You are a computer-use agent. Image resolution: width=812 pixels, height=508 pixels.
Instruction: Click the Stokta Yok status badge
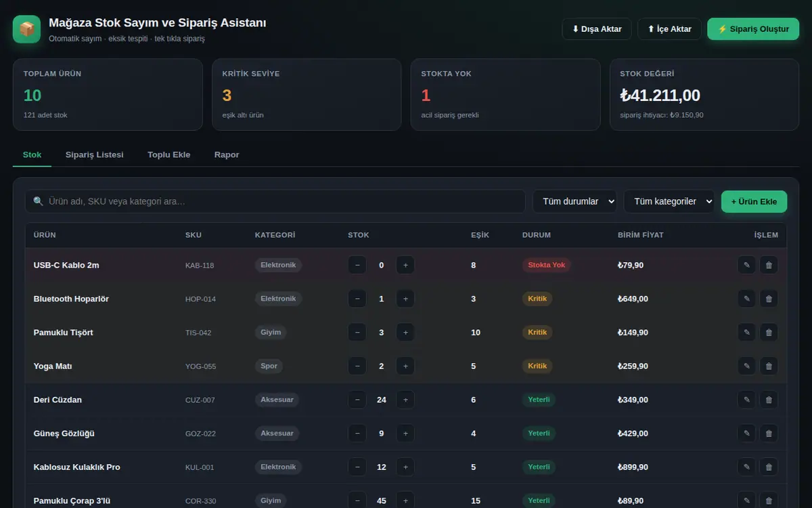click(546, 265)
